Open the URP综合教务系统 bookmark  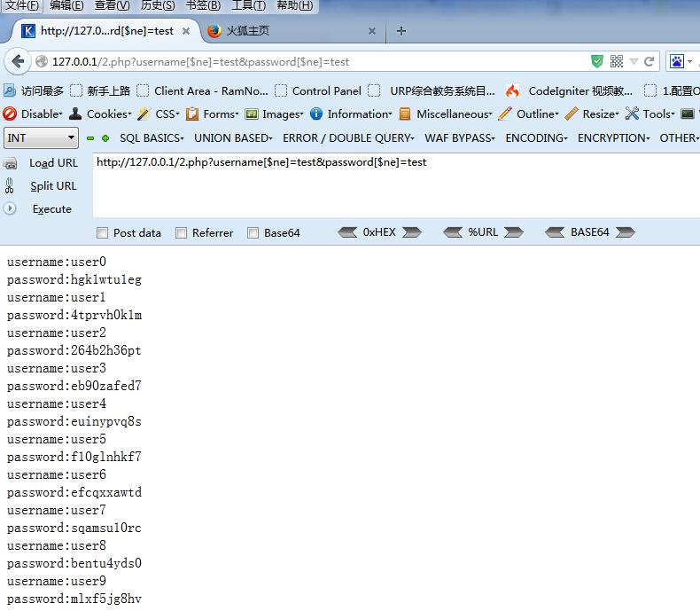click(x=432, y=91)
